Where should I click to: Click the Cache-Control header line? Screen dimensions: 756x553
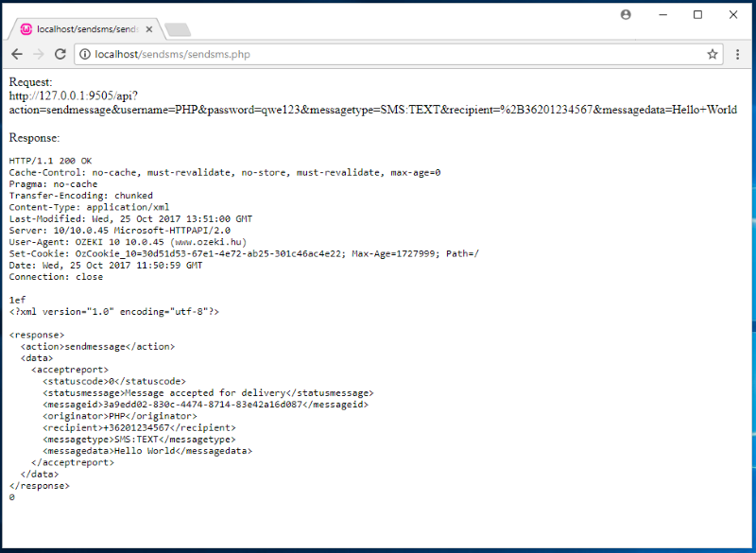click(225, 172)
